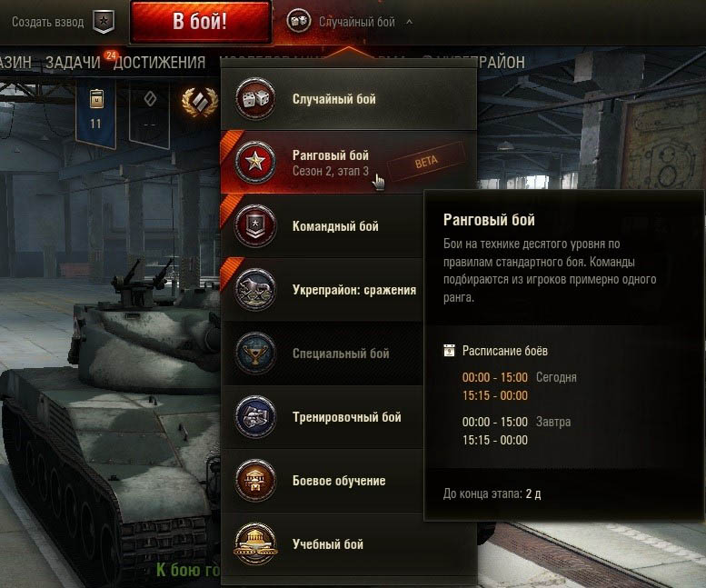The height and width of the screenshot is (588, 706).
Task: Click the Боевое обучение building icon
Action: click(255, 481)
